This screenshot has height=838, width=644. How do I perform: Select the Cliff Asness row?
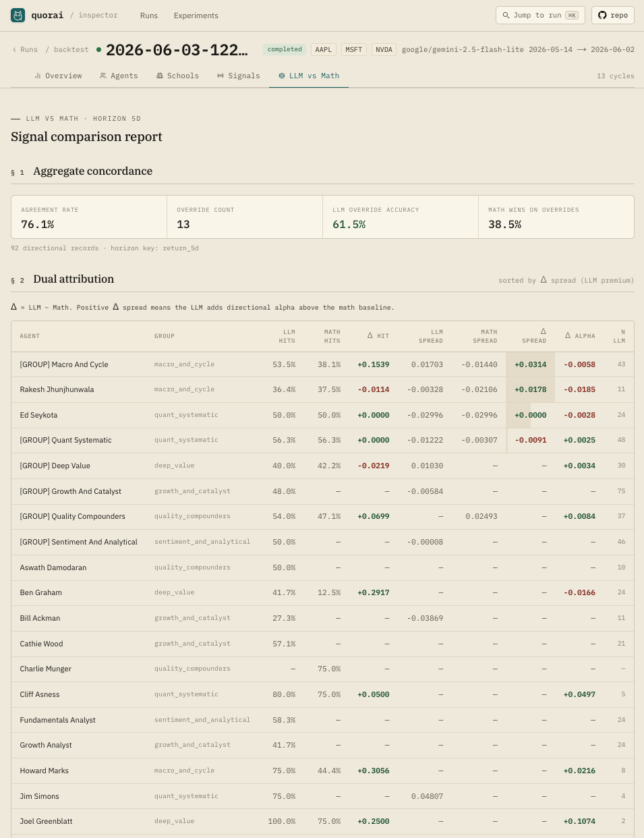click(x=322, y=694)
